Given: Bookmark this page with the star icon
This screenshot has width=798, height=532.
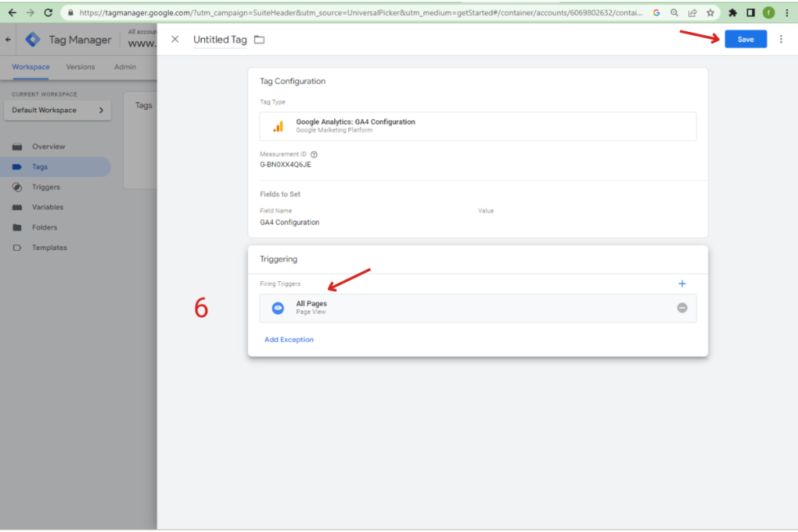Looking at the screenshot, I should (x=711, y=12).
